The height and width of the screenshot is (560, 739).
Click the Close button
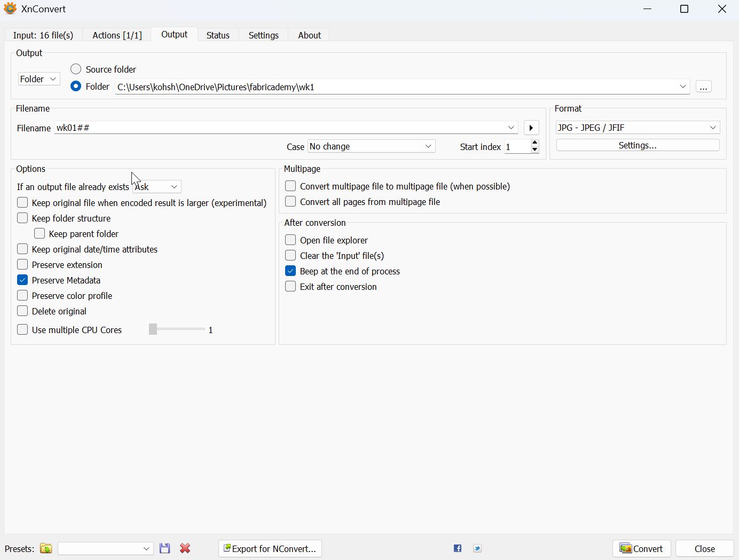[x=705, y=548]
